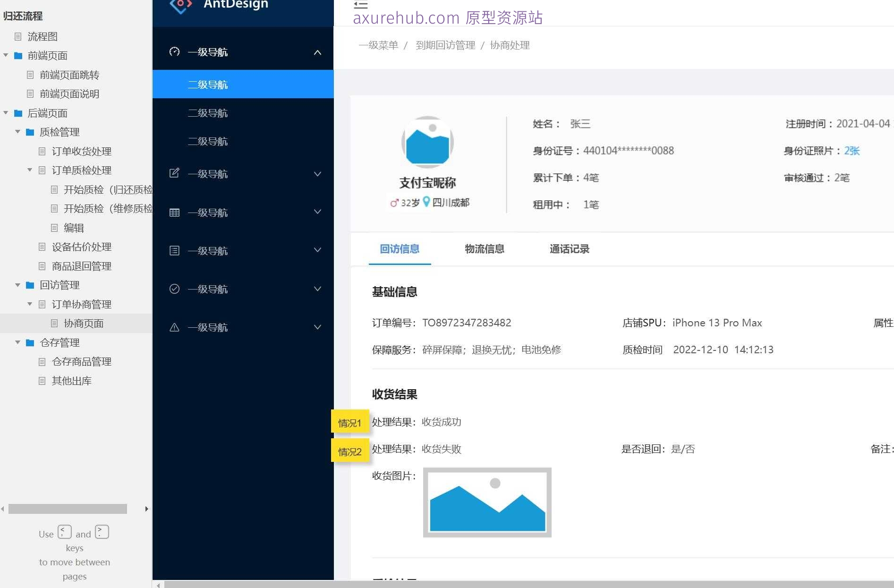
Task: Click the warning triangle navigation icon
Action: coord(174,327)
